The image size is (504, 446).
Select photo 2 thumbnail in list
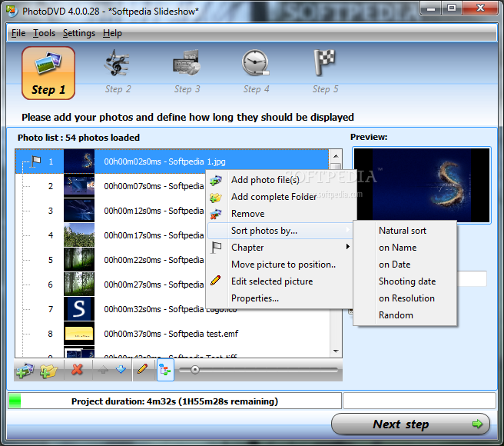pyautogui.click(x=79, y=185)
